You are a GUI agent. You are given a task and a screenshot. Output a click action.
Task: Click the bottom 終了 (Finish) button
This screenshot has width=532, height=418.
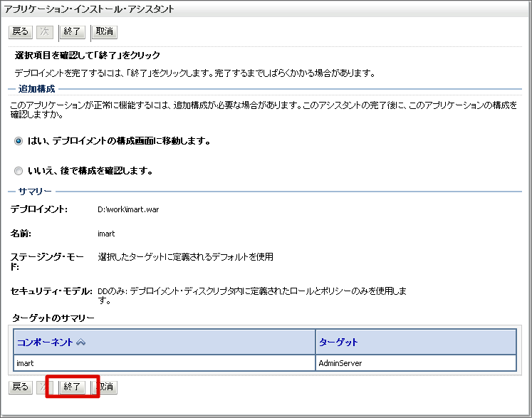72,387
